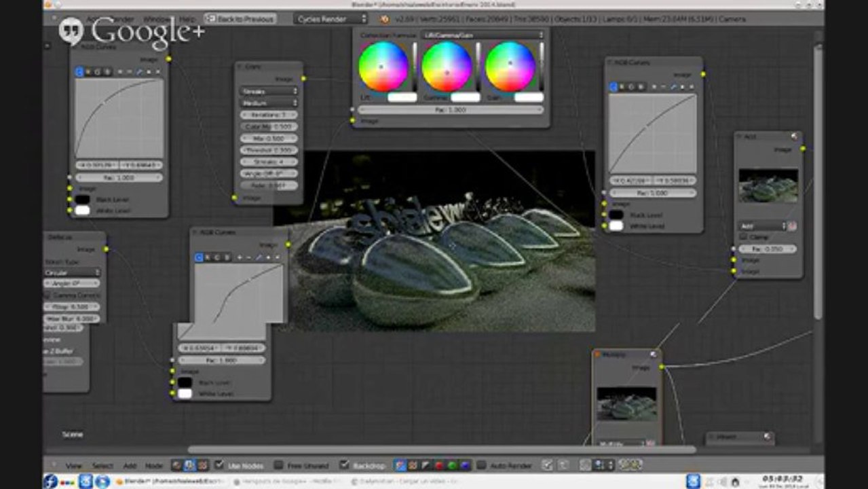Click delete-point X in RGB Curves overlapping the backdrop
Screen dimensions: 868x489
coord(277,257)
